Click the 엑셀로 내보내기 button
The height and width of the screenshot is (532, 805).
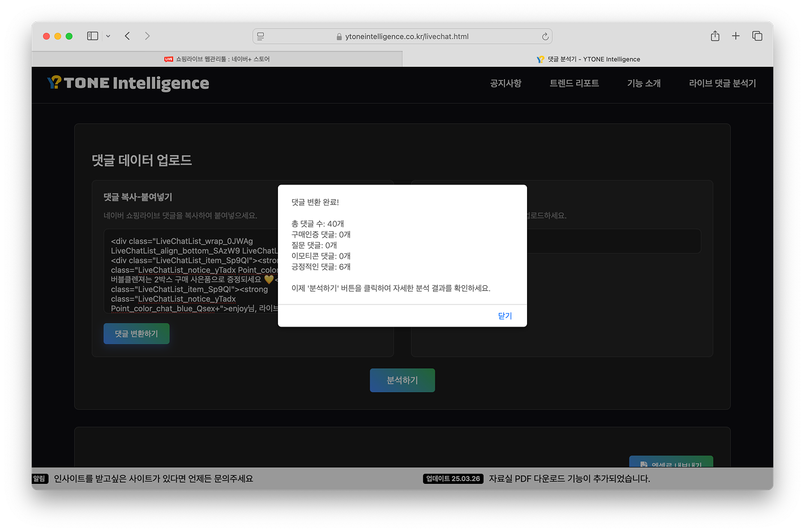[671, 462]
